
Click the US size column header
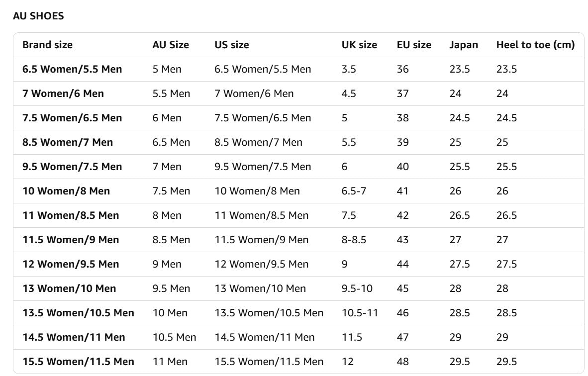(x=231, y=45)
